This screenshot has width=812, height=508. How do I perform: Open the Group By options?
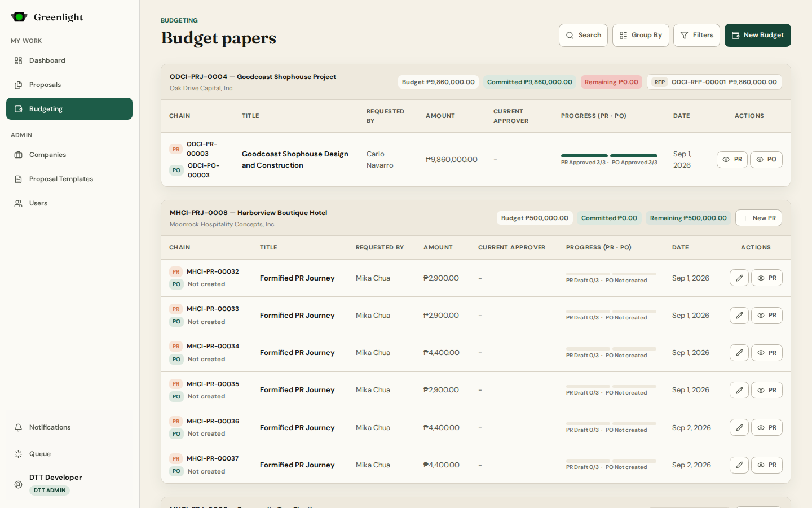(x=641, y=35)
